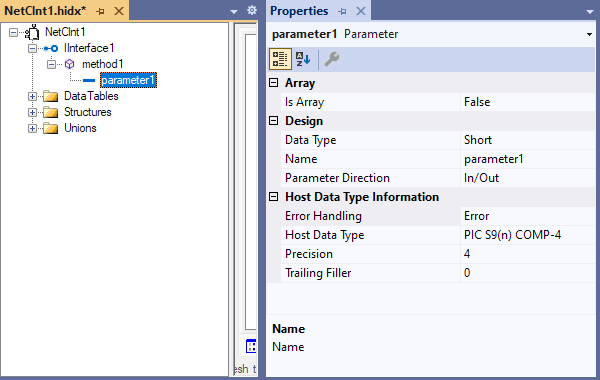Open the document tab list dropdown arrow
Image resolution: width=600 pixels, height=380 pixels.
(234, 11)
